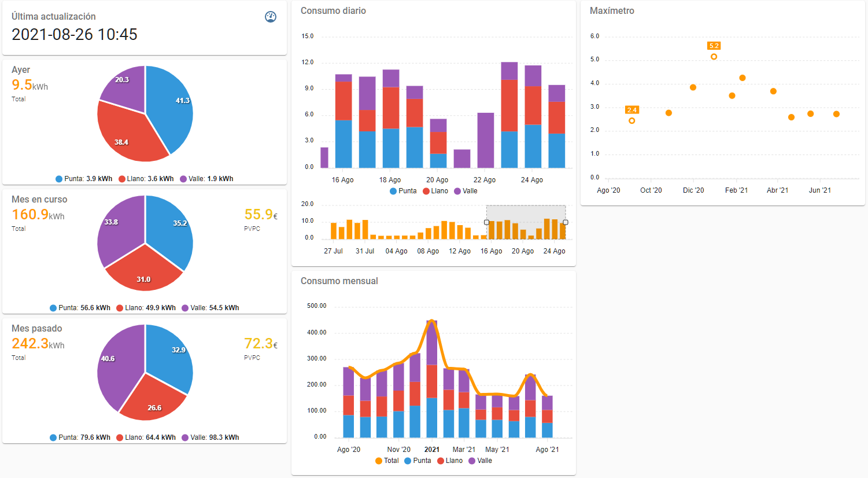Click the blue Punta segment of 16 Ago bar
This screenshot has width=868, height=478.
tap(343, 144)
